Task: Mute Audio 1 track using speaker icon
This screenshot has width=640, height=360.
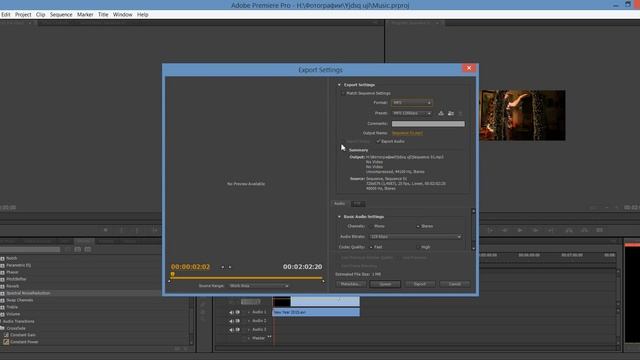Action: click(x=231, y=312)
